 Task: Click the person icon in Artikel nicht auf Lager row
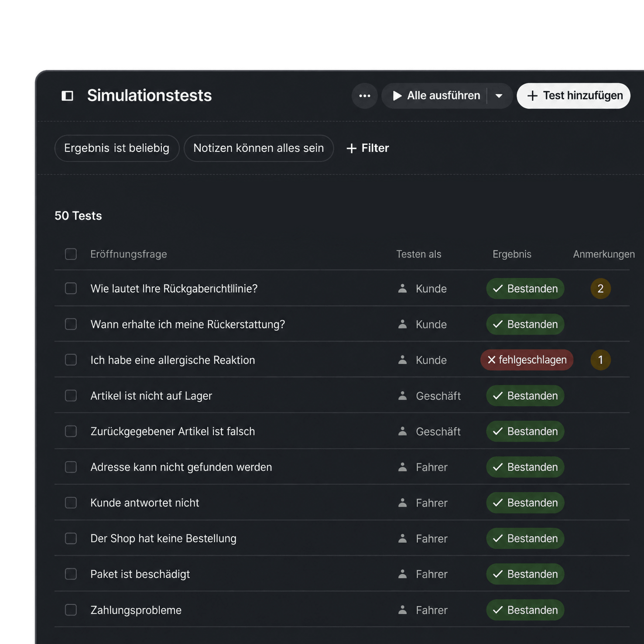coord(402,396)
